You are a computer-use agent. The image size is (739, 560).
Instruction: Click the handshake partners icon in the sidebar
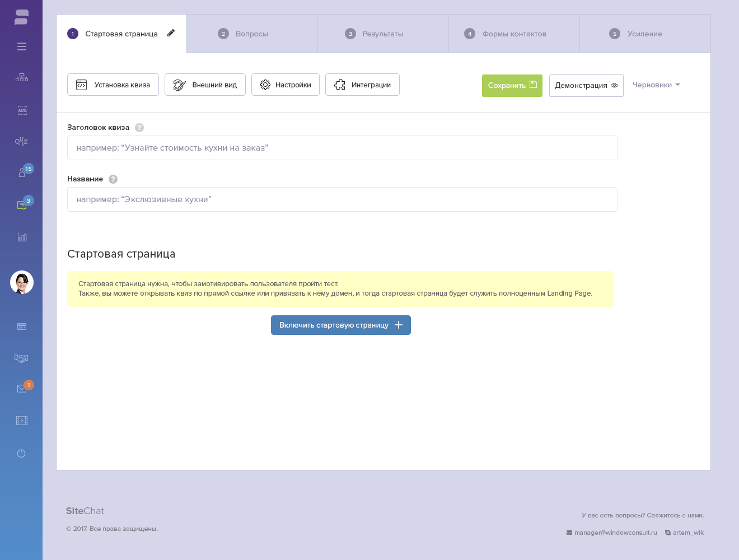(x=21, y=358)
